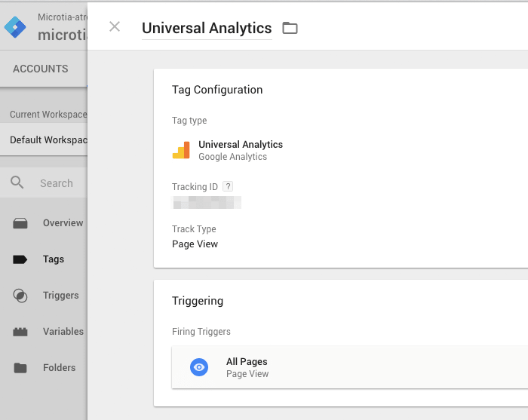Click the Google Tag Manager logo
Screen dimensions: 528x420
[x=15, y=27]
